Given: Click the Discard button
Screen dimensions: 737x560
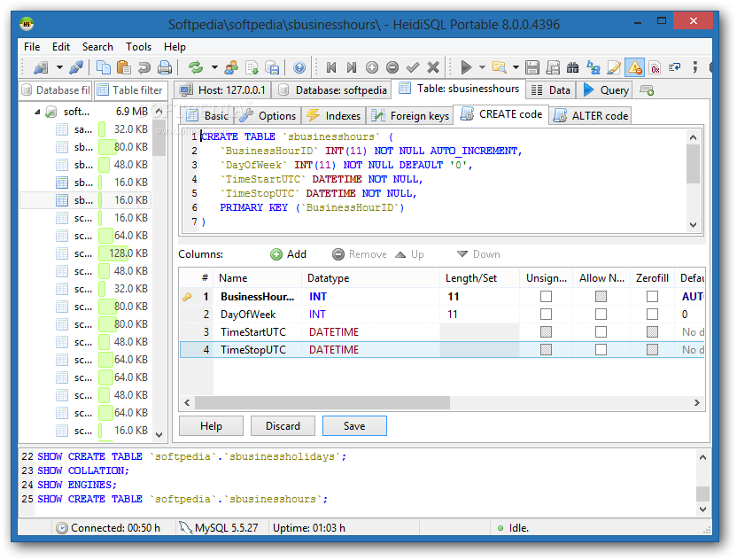Looking at the screenshot, I should [x=283, y=426].
